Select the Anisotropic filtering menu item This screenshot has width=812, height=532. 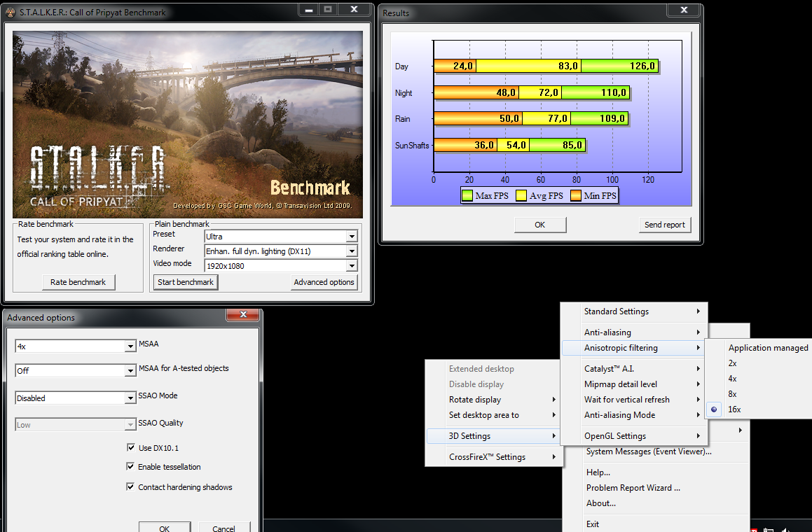(x=634, y=348)
